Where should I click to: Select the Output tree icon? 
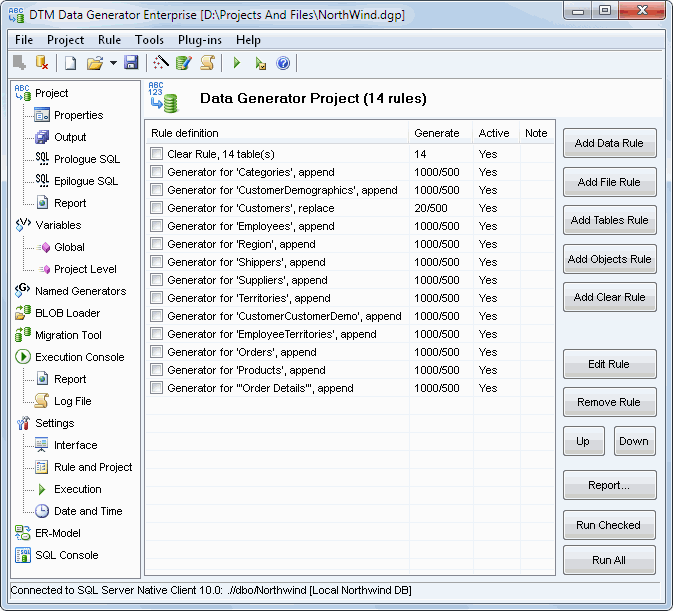[x=42, y=137]
